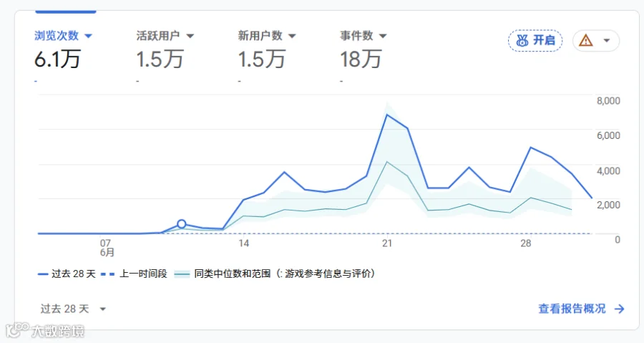Image resolution: width=644 pixels, height=343 pixels.
Task: Click the medal icon in 开启 button
Action: [522, 41]
